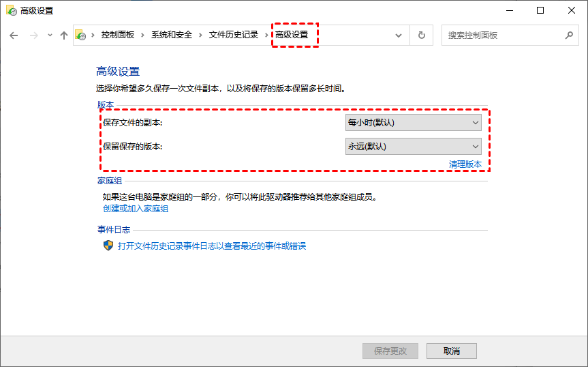The height and width of the screenshot is (367, 588).
Task: Open 文件历史记录 breadcrumb
Action: pos(234,35)
